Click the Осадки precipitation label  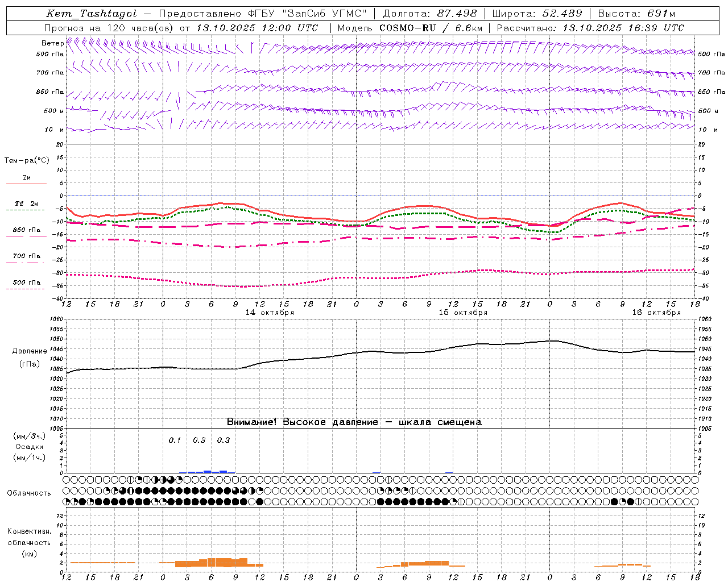point(30,447)
